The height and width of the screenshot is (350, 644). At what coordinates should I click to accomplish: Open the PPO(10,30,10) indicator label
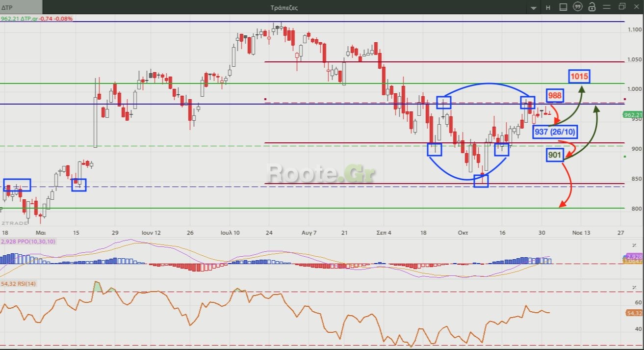28,242
